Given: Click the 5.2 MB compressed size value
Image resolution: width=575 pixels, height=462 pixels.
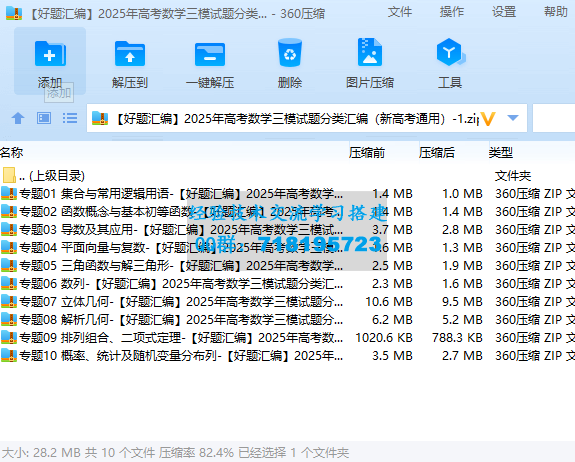Looking at the screenshot, I should [462, 319].
